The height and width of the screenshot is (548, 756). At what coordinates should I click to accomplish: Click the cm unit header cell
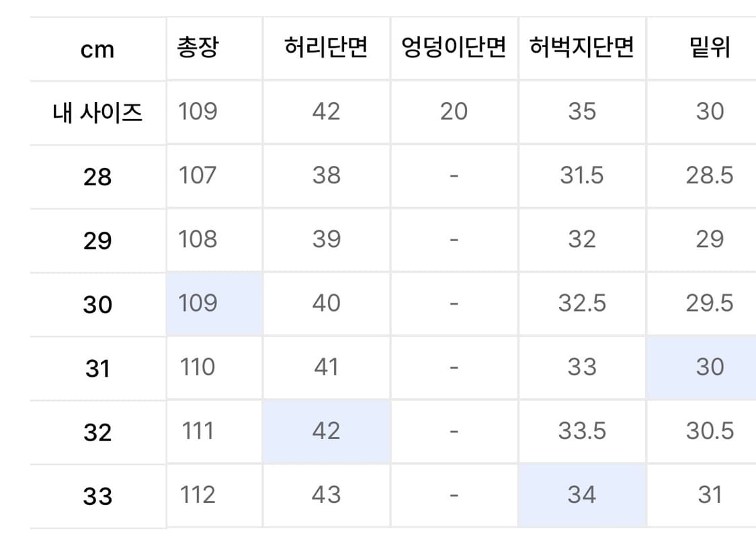[x=97, y=50]
